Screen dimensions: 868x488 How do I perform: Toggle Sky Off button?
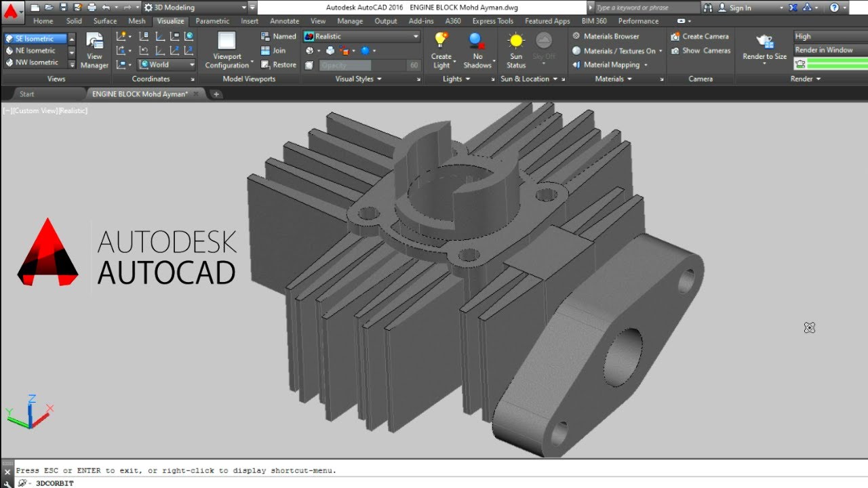pyautogui.click(x=544, y=47)
